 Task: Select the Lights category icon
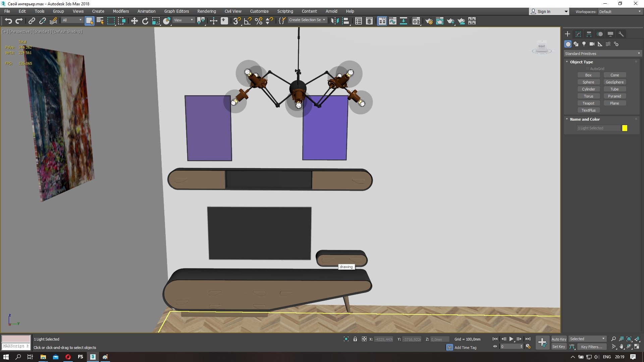584,44
